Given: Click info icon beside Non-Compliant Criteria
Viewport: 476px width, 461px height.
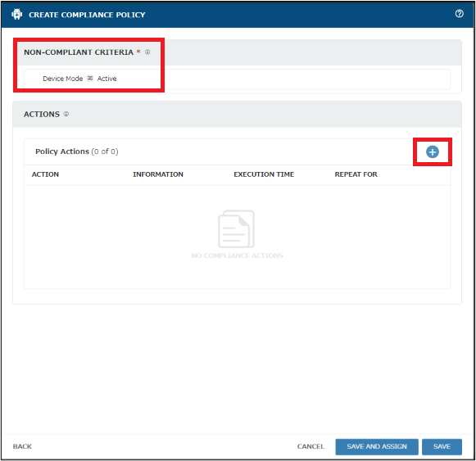Looking at the screenshot, I should (147, 52).
